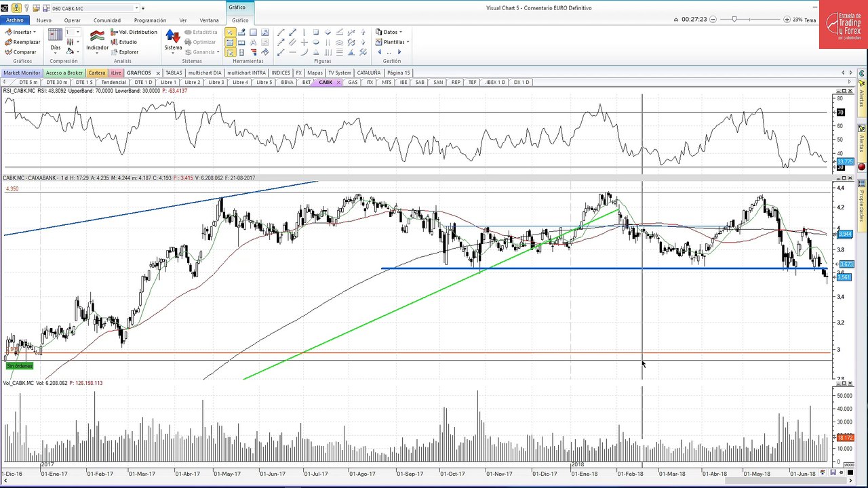Click the Reemplazar chart option

pyautogui.click(x=22, y=42)
